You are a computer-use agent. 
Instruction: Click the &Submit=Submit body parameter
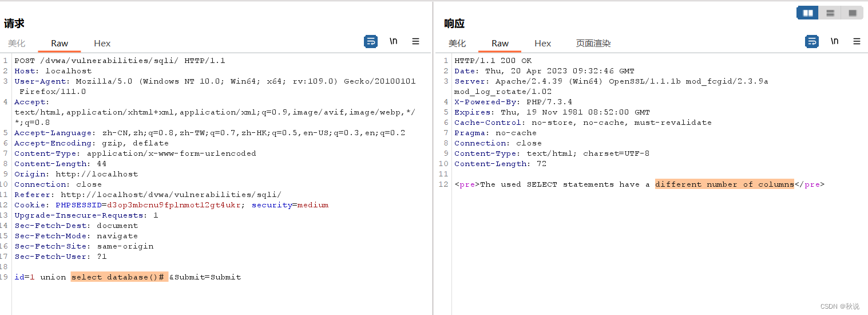205,277
